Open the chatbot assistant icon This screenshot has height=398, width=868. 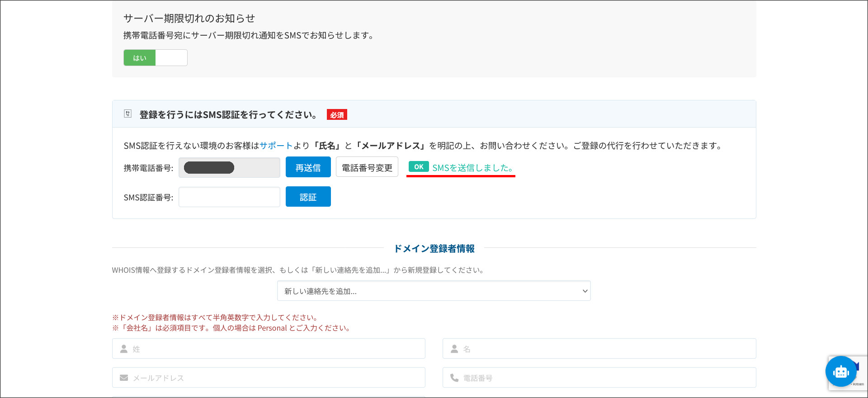click(x=840, y=371)
